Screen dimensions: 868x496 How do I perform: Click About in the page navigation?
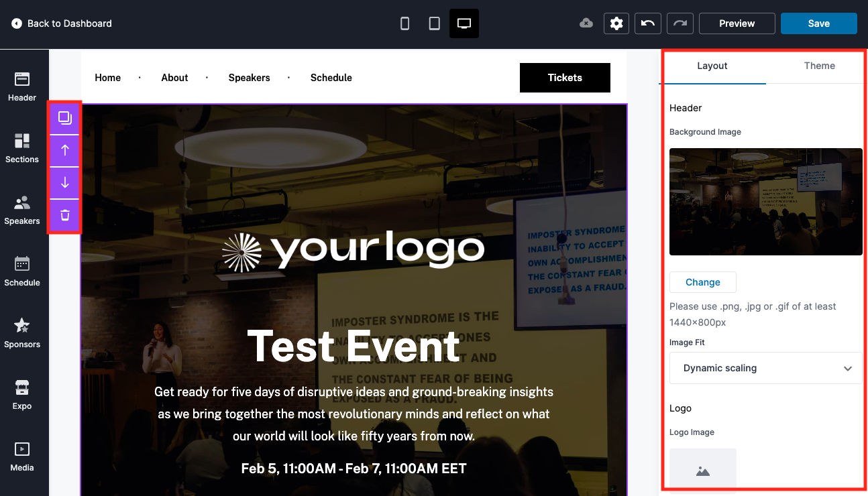coord(174,78)
